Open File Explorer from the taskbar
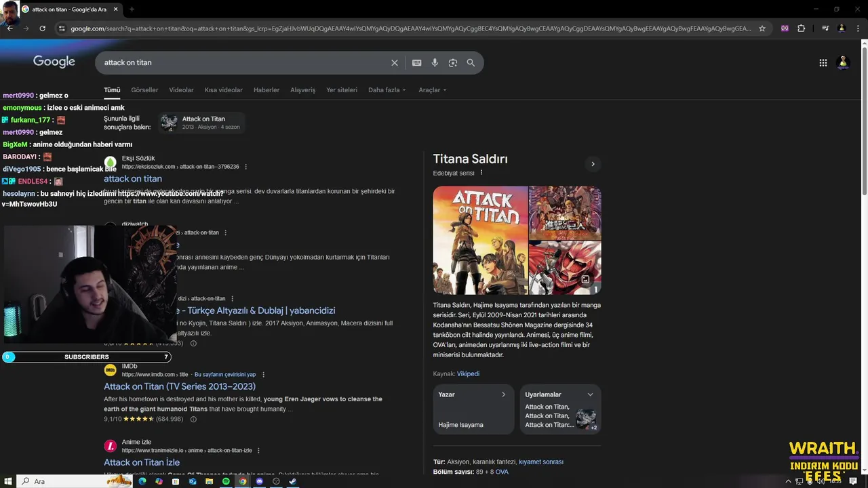 (x=210, y=481)
